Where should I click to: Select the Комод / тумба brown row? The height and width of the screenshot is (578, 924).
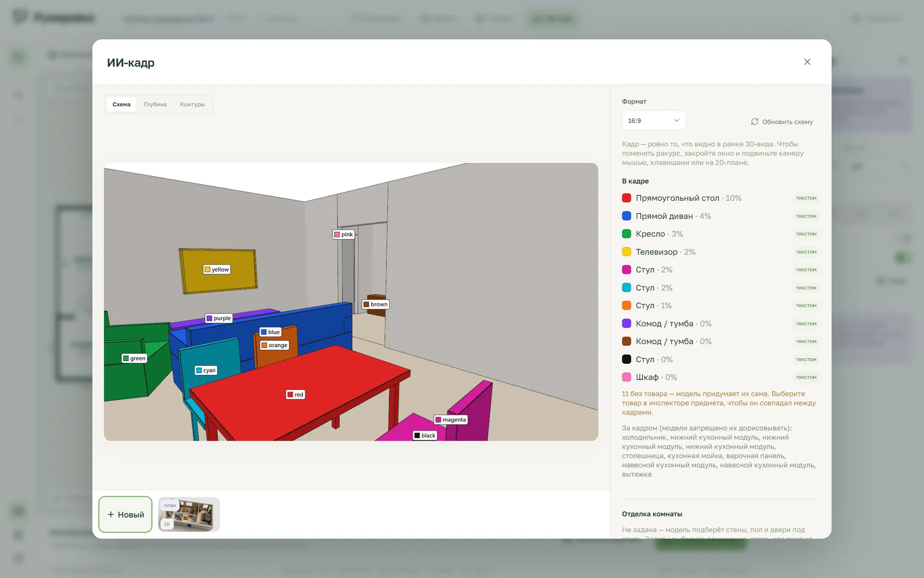click(x=720, y=342)
